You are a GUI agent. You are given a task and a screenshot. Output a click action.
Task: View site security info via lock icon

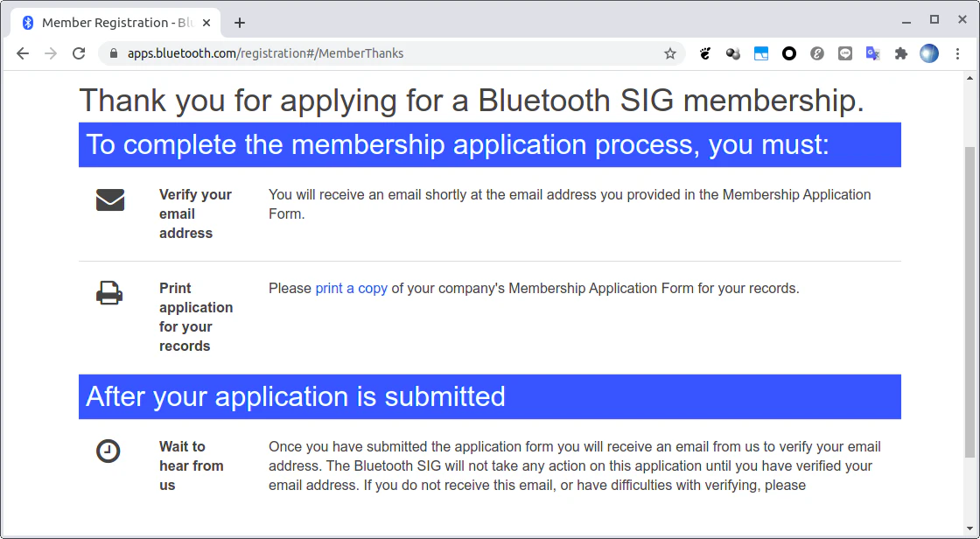[113, 53]
